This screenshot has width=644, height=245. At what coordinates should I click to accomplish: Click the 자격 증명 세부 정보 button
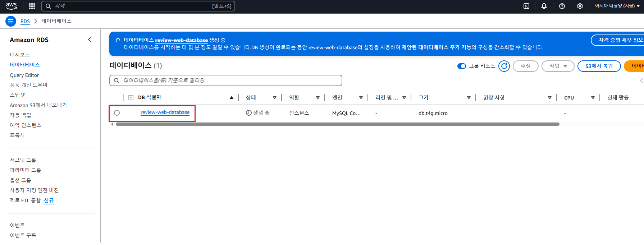click(x=617, y=40)
